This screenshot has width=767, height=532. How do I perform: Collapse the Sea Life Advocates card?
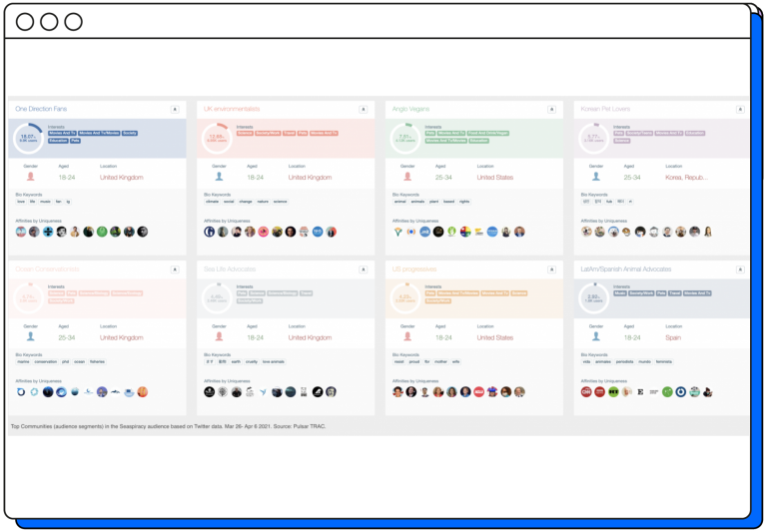(x=363, y=269)
